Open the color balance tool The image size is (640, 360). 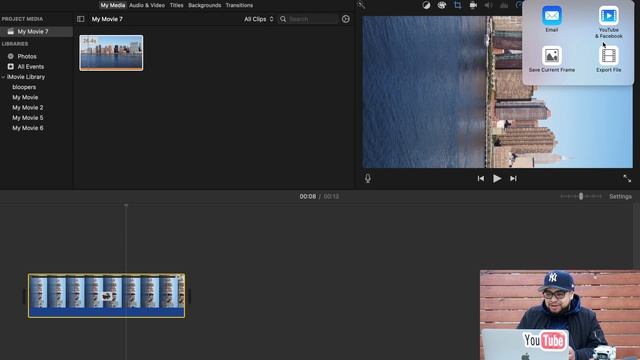(x=426, y=5)
